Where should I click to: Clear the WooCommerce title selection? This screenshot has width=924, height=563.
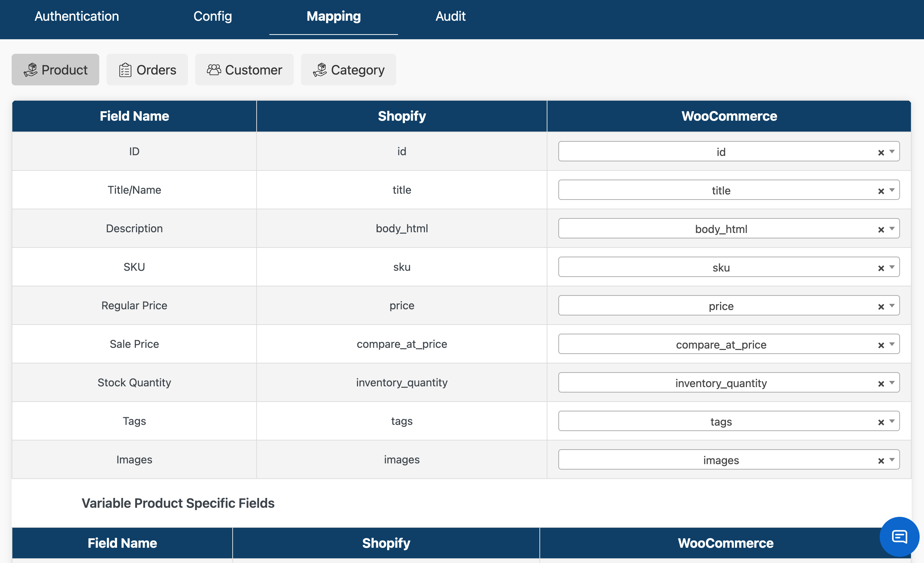point(881,191)
